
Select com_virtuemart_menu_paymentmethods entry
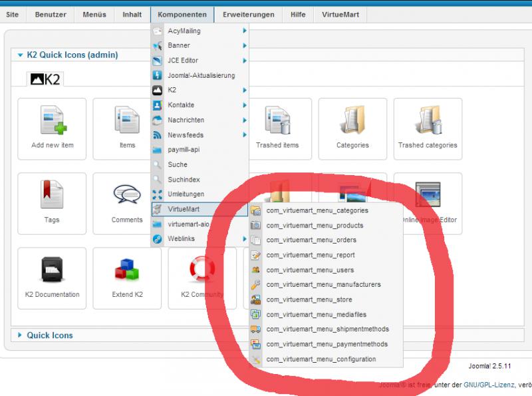point(326,344)
